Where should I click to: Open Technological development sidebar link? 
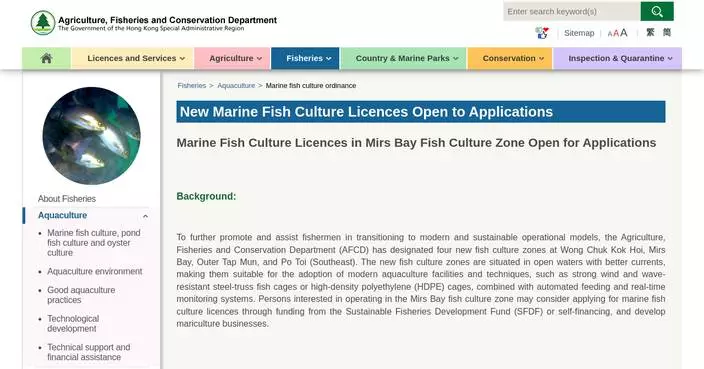(x=73, y=323)
